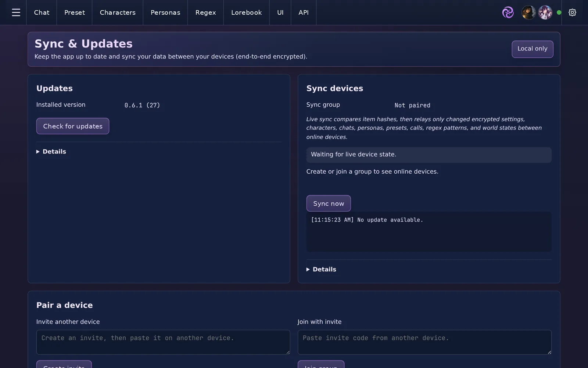Select the Lorebook tab
The width and height of the screenshot is (588, 368).
coord(247,13)
